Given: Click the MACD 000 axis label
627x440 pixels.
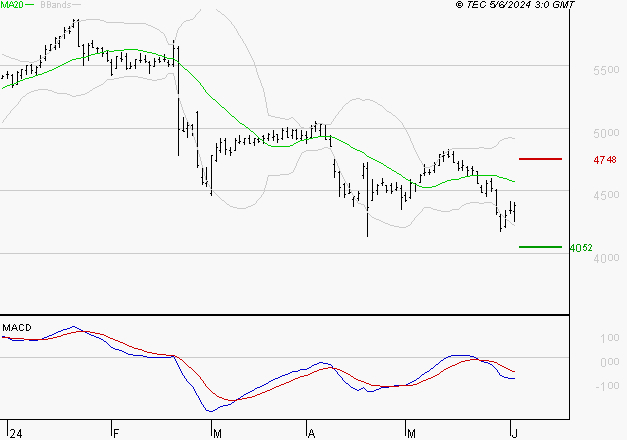Looking at the screenshot, I should point(610,362).
